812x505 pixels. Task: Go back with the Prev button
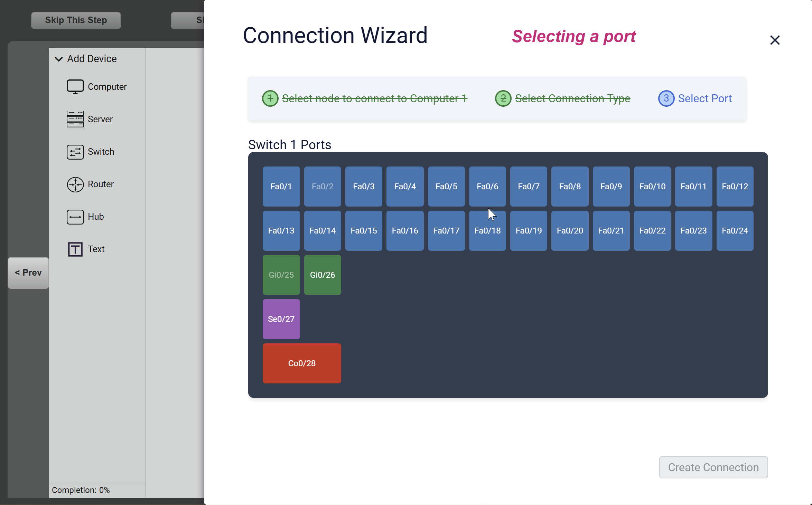point(28,273)
